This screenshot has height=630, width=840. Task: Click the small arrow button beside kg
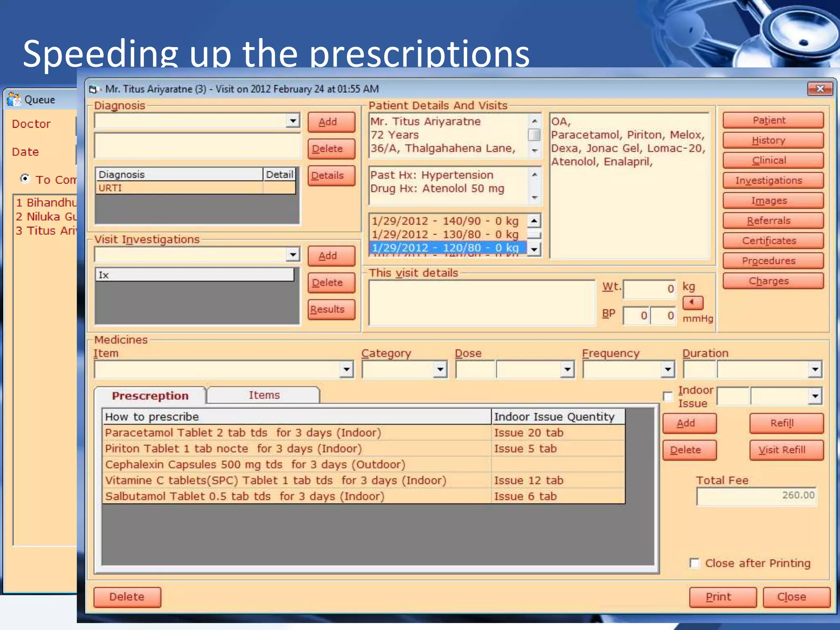[692, 302]
